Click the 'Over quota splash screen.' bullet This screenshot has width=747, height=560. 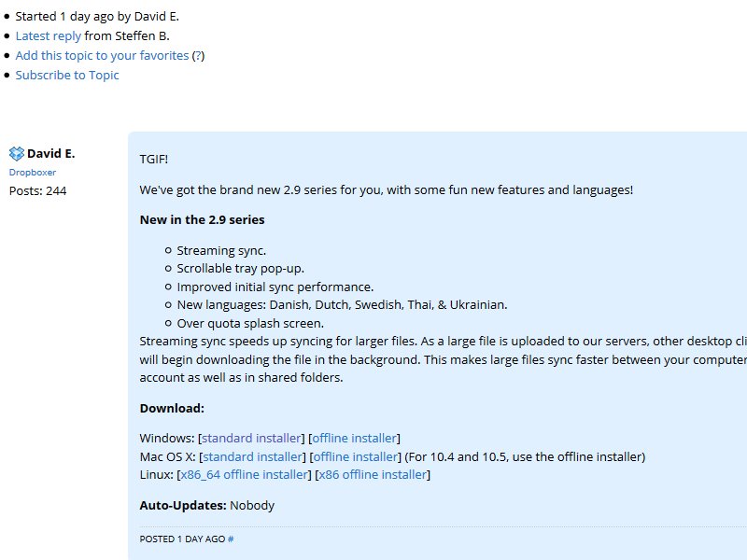pos(250,323)
